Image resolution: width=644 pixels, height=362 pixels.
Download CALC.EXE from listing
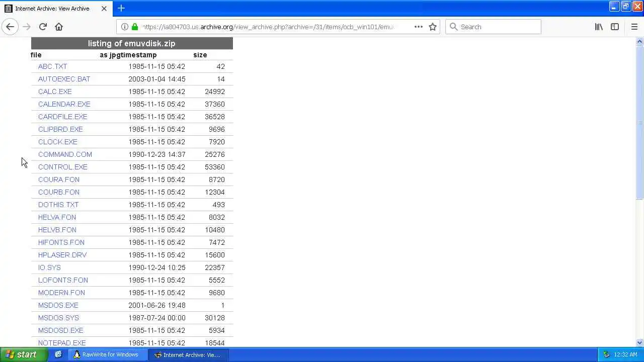pos(55,92)
